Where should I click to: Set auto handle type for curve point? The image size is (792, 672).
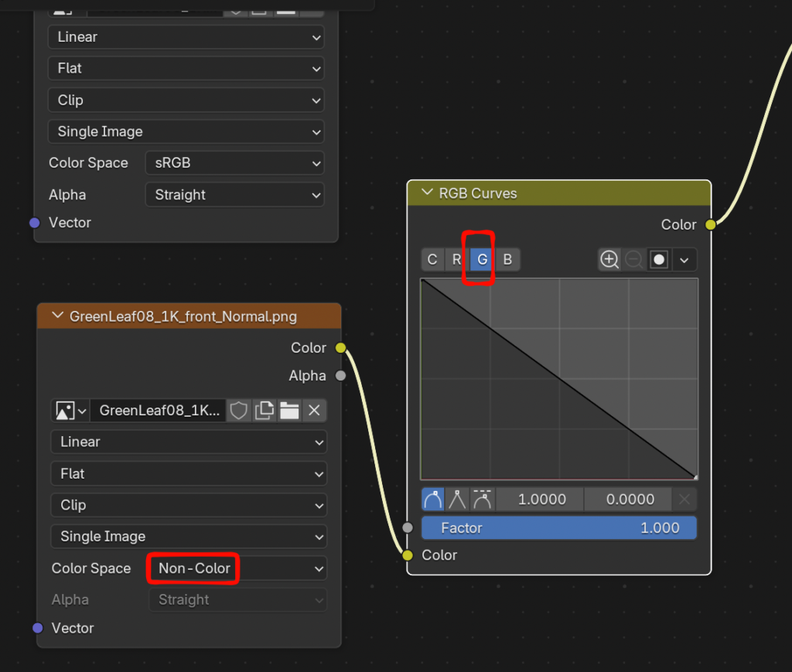[x=433, y=500]
